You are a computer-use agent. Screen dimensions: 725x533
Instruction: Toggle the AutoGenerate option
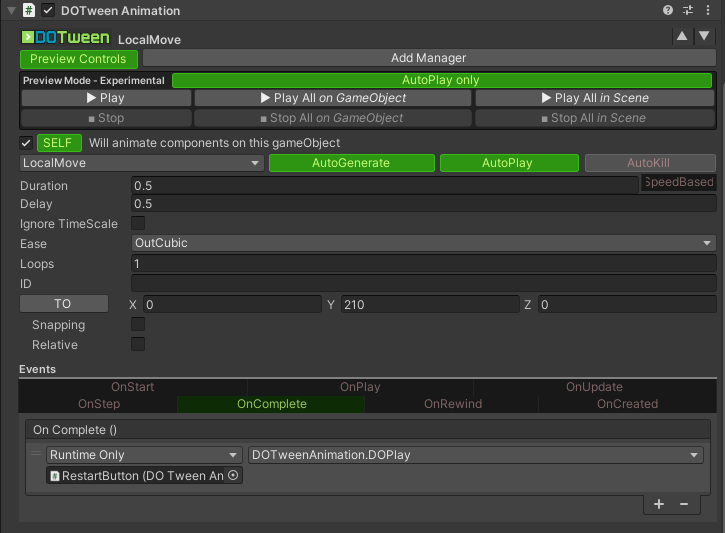(x=351, y=163)
